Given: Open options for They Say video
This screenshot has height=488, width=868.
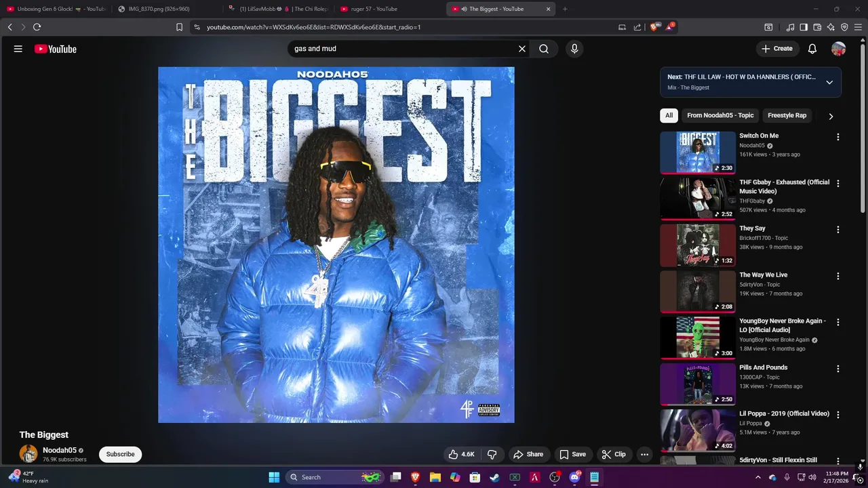Looking at the screenshot, I should (x=838, y=230).
